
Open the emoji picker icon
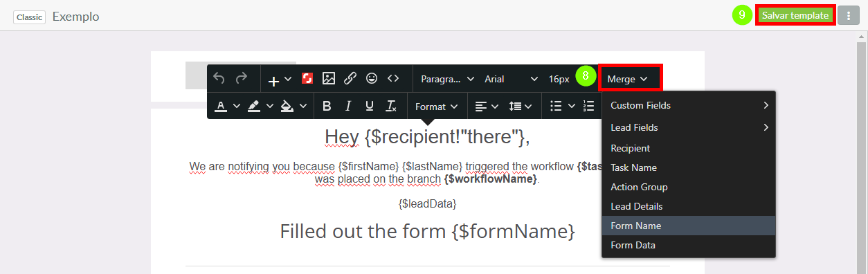372,79
